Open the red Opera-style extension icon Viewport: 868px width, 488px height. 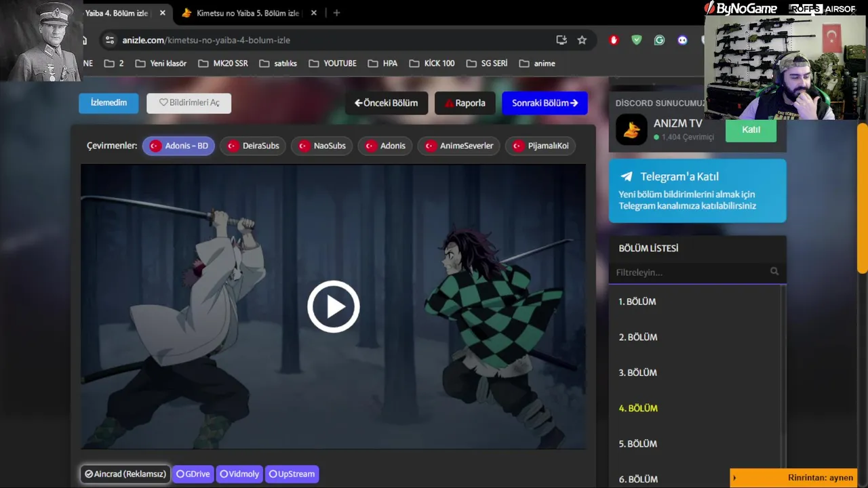pyautogui.click(x=614, y=40)
